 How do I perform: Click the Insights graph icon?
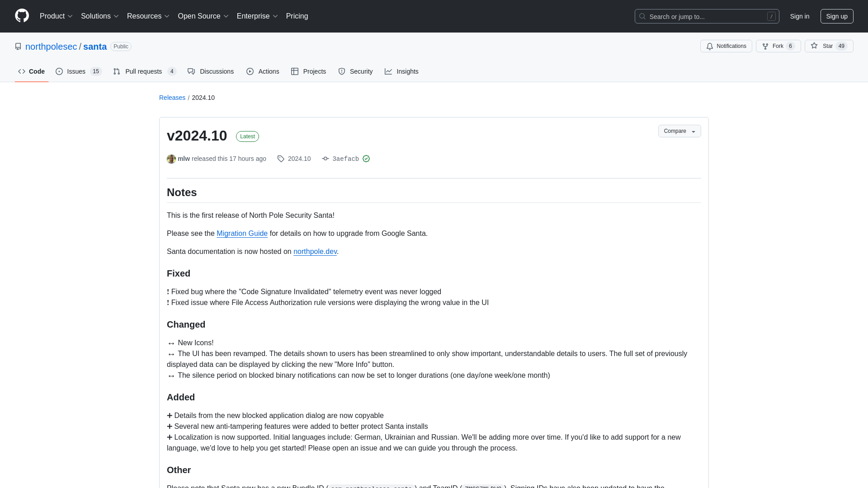click(388, 71)
